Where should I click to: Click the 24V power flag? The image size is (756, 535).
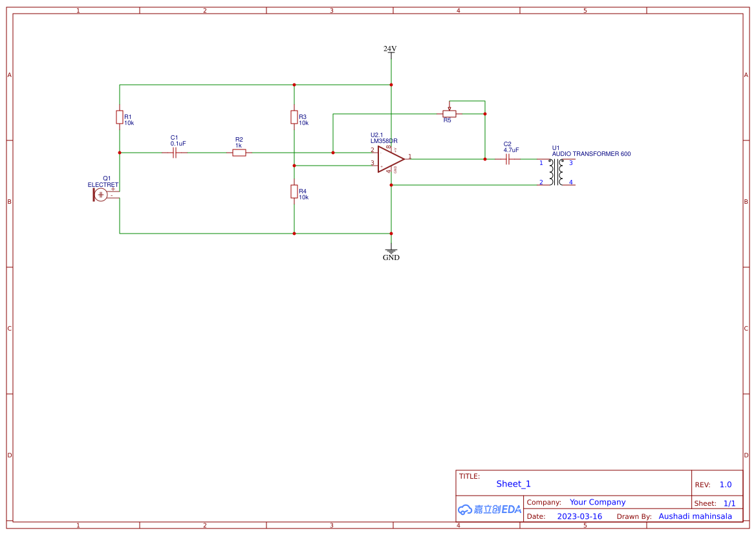click(x=391, y=52)
